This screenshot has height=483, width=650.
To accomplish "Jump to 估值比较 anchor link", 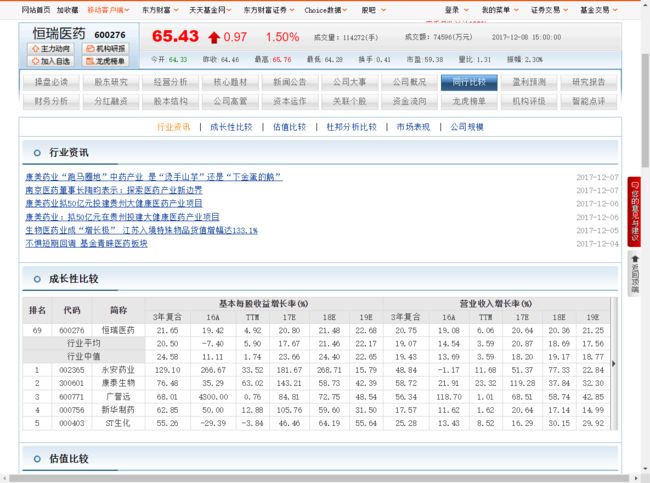I will (x=289, y=127).
